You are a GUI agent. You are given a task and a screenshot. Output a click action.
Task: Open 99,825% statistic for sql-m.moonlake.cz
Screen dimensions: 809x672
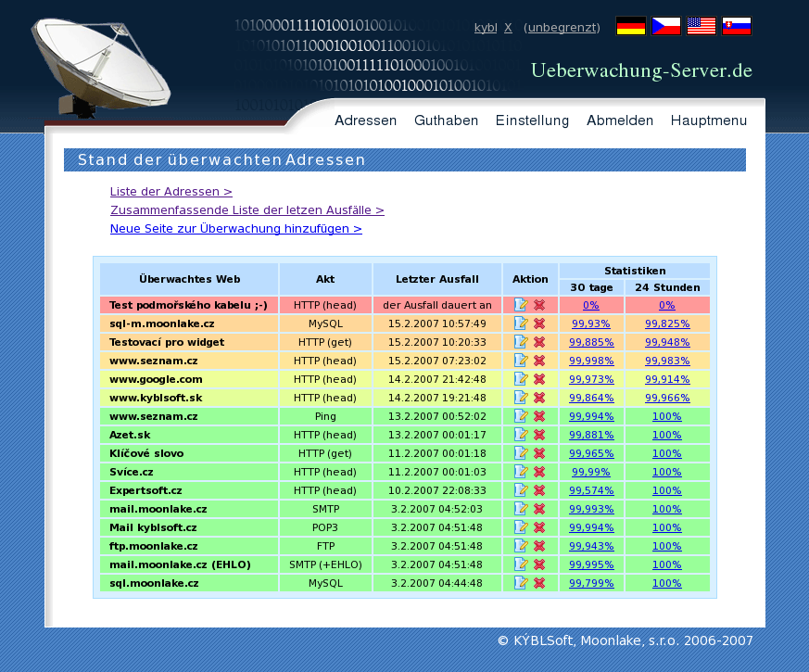(x=667, y=323)
